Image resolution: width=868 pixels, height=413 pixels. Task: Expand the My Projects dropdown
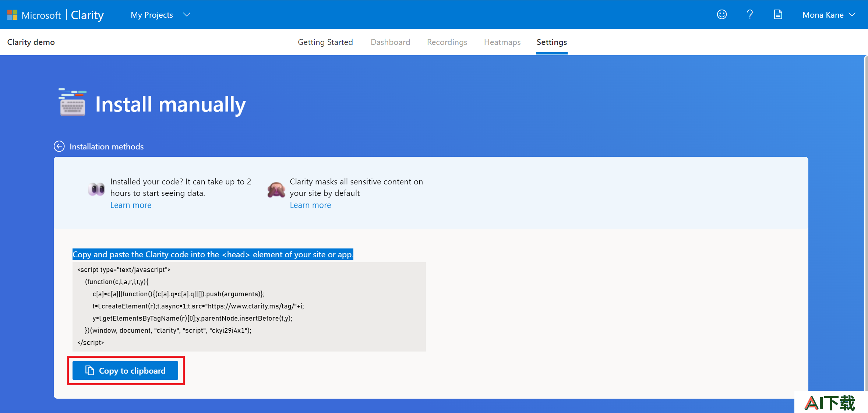click(x=160, y=15)
